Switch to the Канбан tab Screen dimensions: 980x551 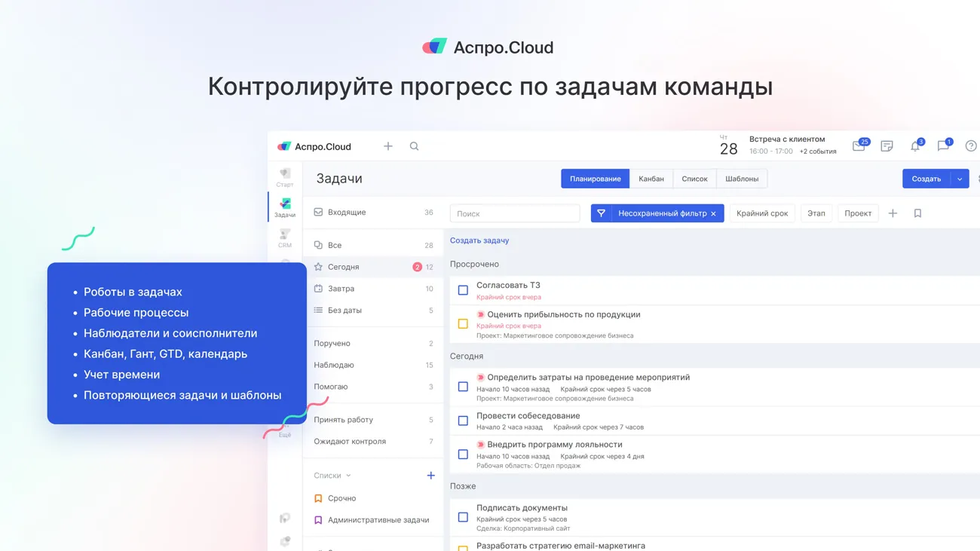click(x=651, y=179)
